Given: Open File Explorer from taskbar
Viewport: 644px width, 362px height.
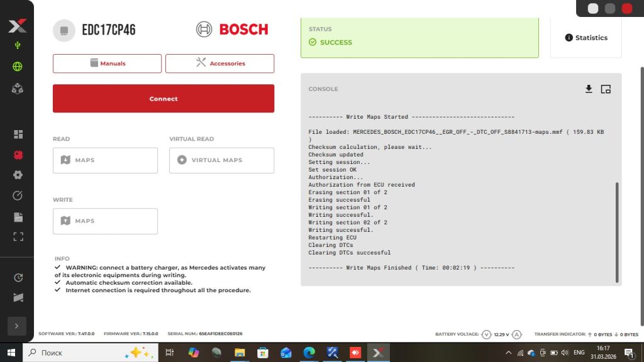Looking at the screenshot, I should (240, 353).
